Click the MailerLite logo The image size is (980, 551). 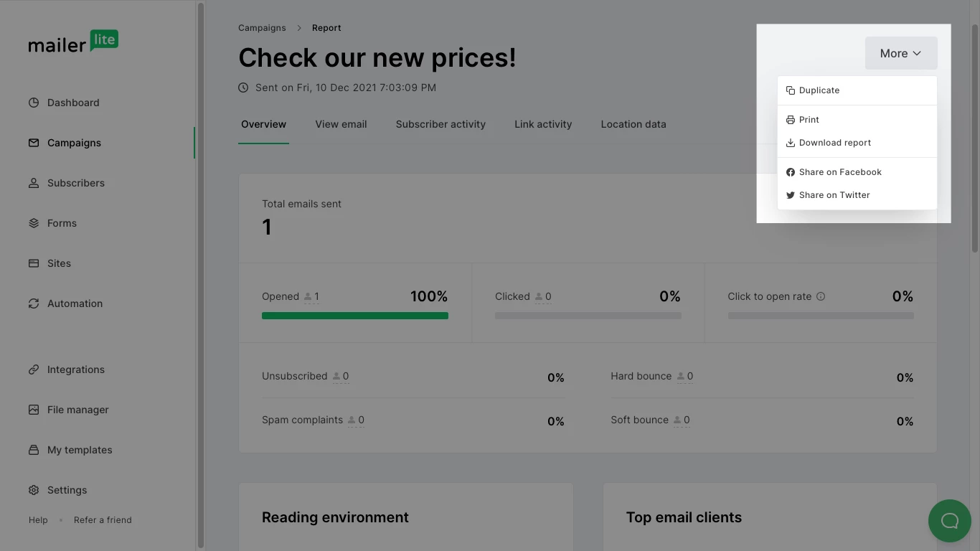(73, 42)
